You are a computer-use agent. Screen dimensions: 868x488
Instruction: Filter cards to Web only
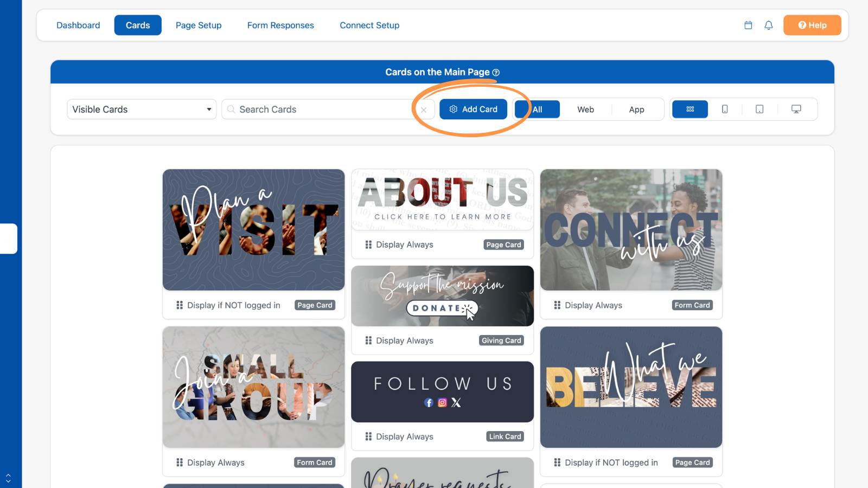(x=585, y=109)
